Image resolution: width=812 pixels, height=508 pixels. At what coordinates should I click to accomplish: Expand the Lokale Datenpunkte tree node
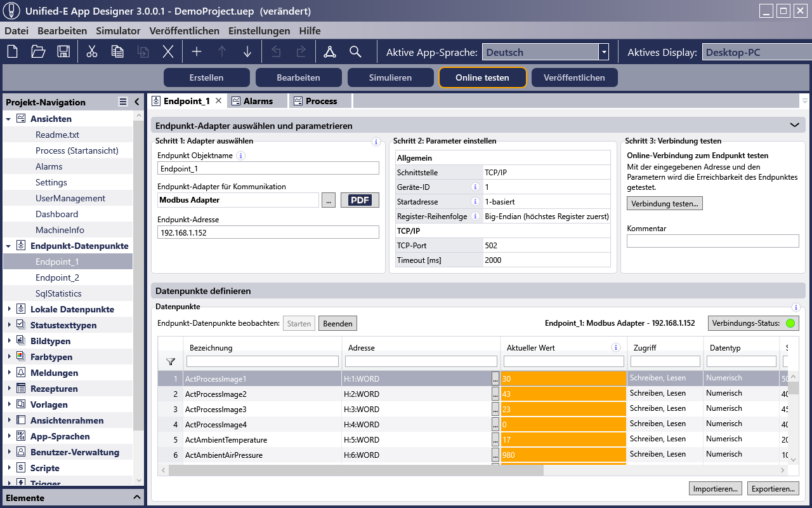pyautogui.click(x=8, y=309)
